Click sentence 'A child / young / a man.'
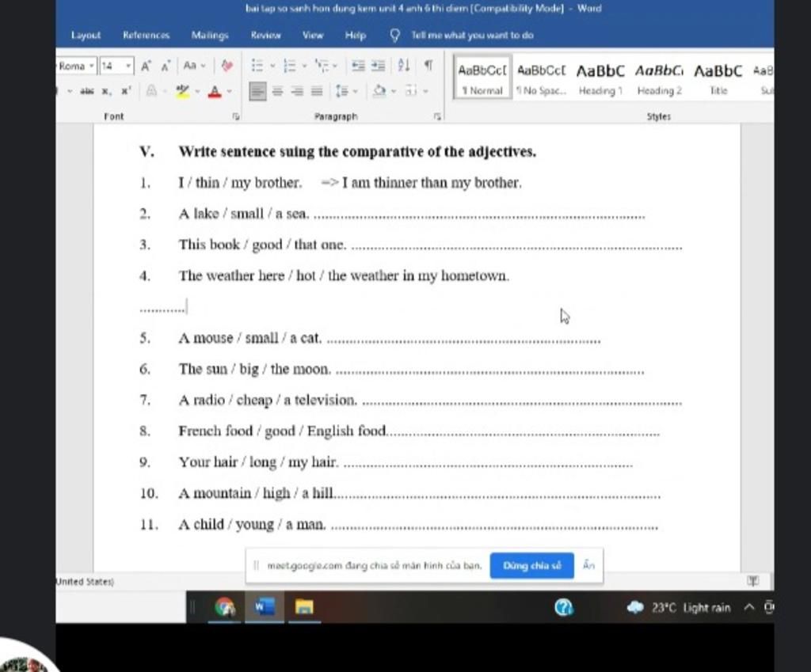811x672 pixels. point(253,524)
